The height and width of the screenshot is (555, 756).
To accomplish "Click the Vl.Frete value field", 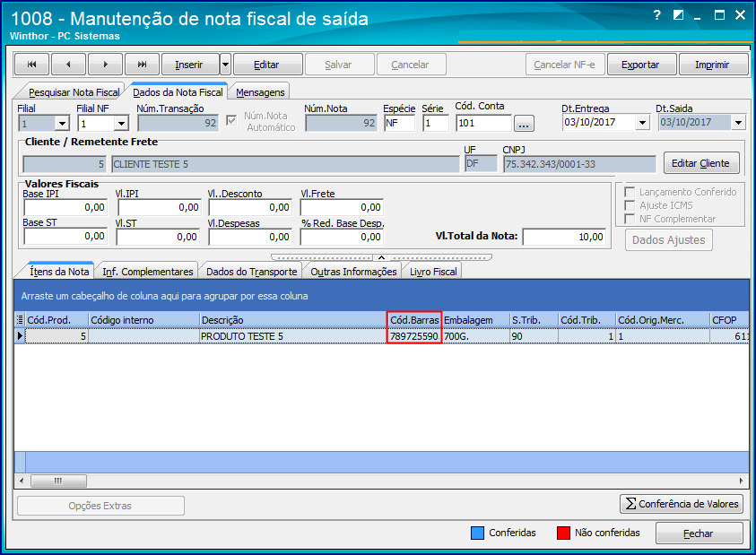I will (342, 207).
